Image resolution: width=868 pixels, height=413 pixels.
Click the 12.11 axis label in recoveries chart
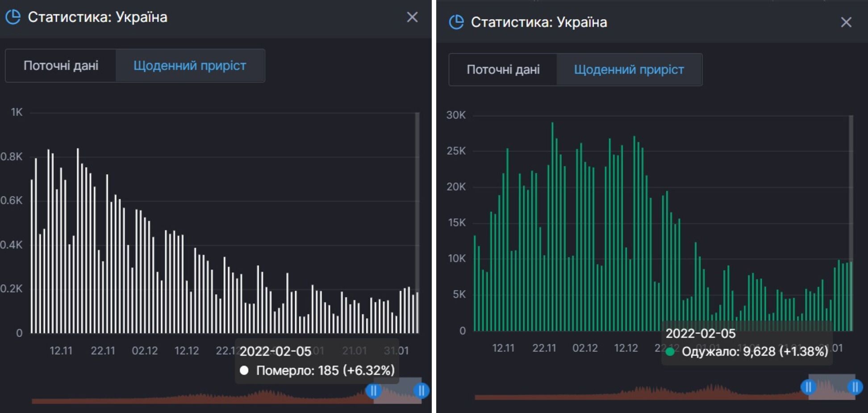tap(503, 348)
